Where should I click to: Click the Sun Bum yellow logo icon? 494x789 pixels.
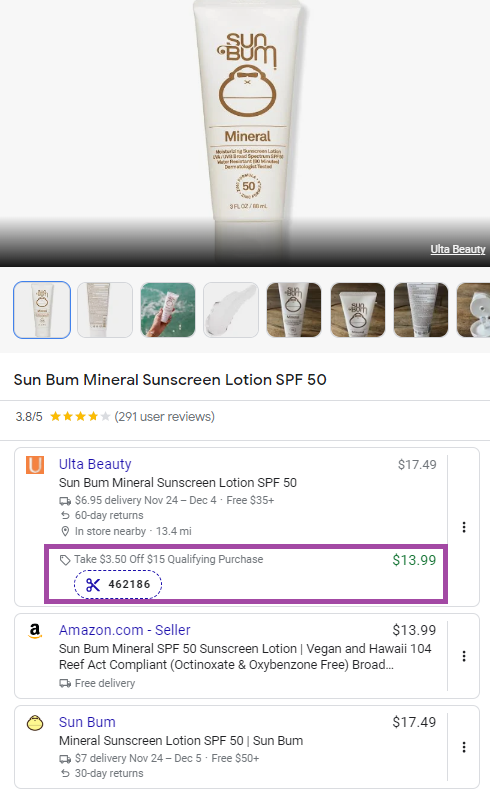coord(35,723)
